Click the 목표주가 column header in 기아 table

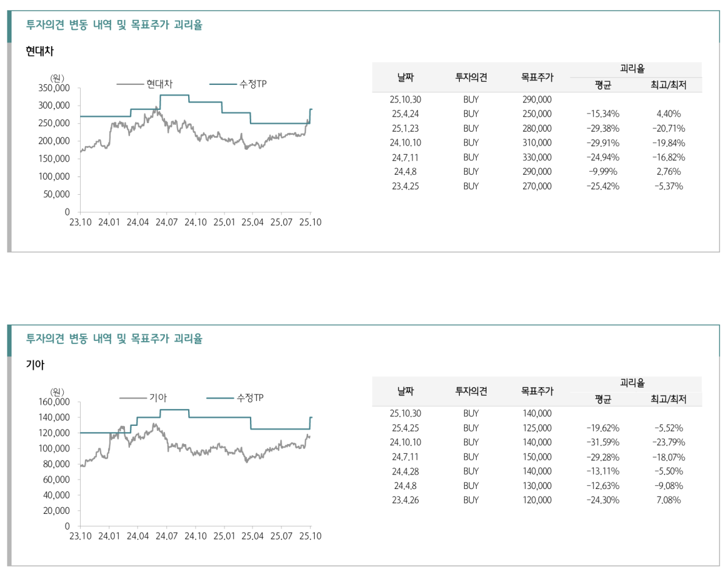point(537,391)
